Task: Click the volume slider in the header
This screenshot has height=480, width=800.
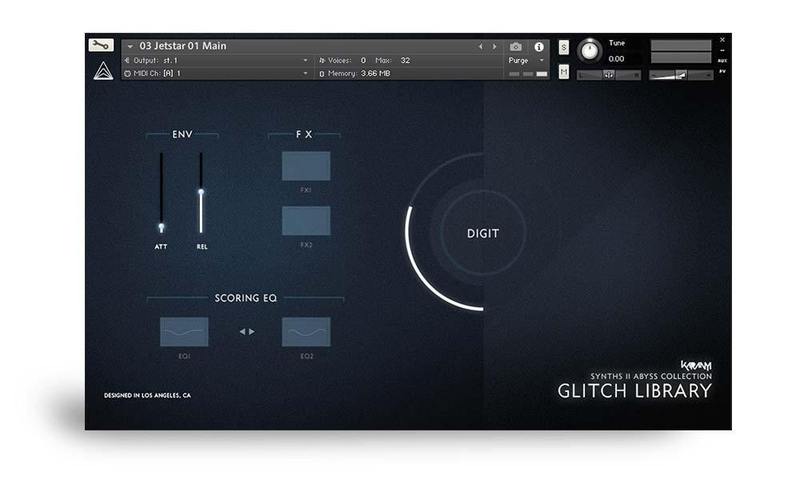Action: click(x=681, y=75)
